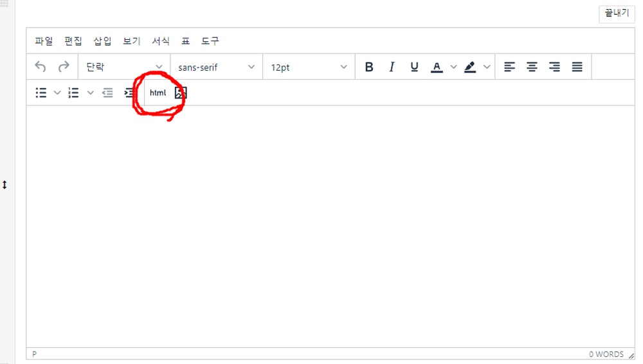643x364 pixels.
Task: Click the 0 WORDS counter
Action: [x=606, y=354]
